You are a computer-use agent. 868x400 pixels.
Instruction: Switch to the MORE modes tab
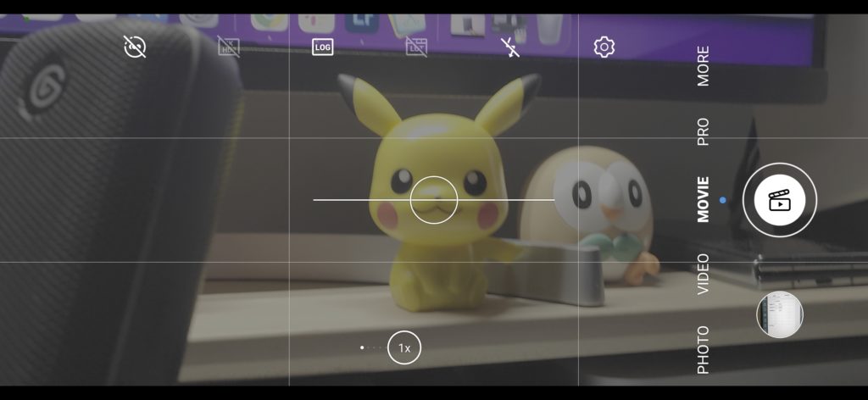tap(703, 66)
